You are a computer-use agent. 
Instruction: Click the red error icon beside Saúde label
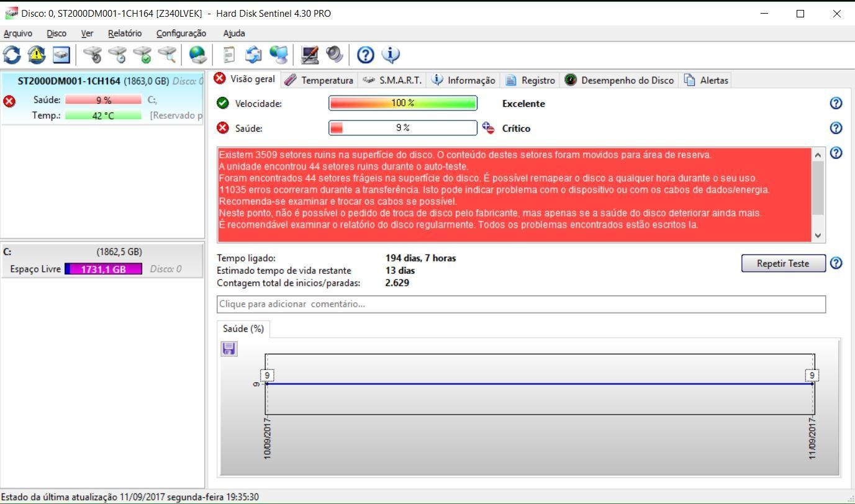tap(222, 128)
